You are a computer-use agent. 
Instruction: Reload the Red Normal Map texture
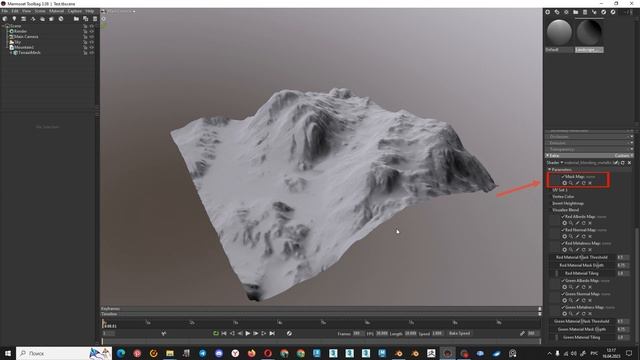pos(584,236)
